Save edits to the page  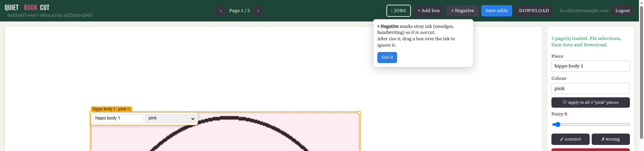click(496, 11)
